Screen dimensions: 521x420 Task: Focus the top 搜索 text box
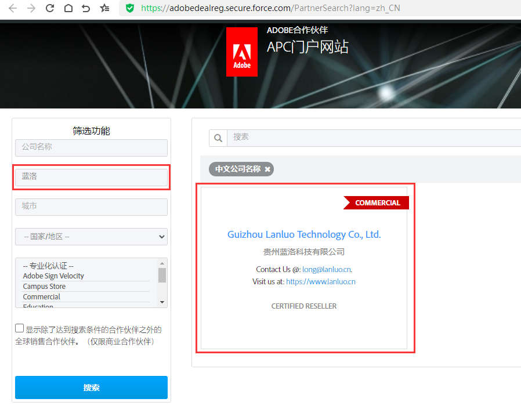coord(374,138)
